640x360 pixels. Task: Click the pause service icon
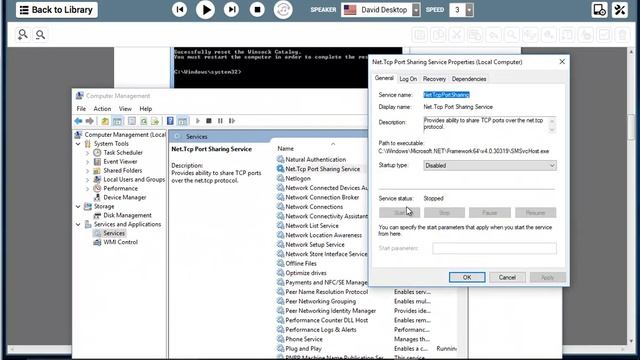220,121
